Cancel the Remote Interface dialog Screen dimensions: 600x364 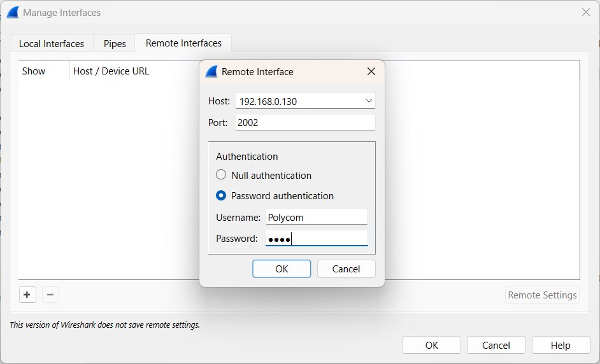tap(346, 269)
